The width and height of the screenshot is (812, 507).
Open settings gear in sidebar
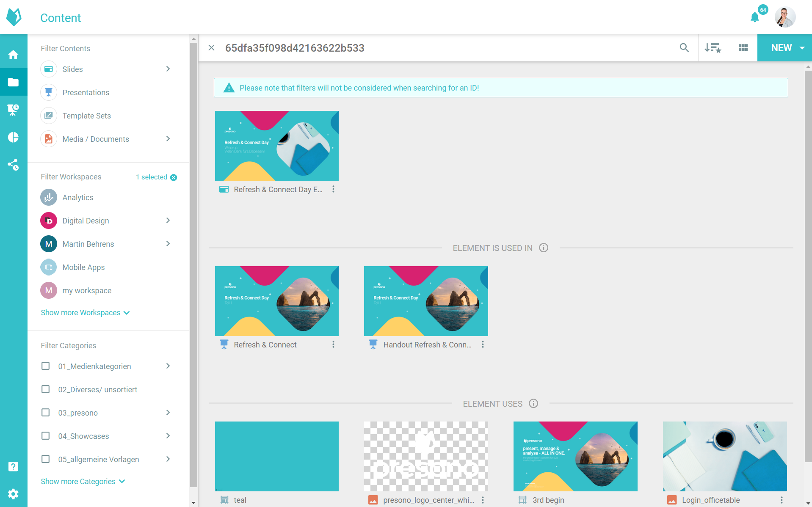[x=14, y=494]
